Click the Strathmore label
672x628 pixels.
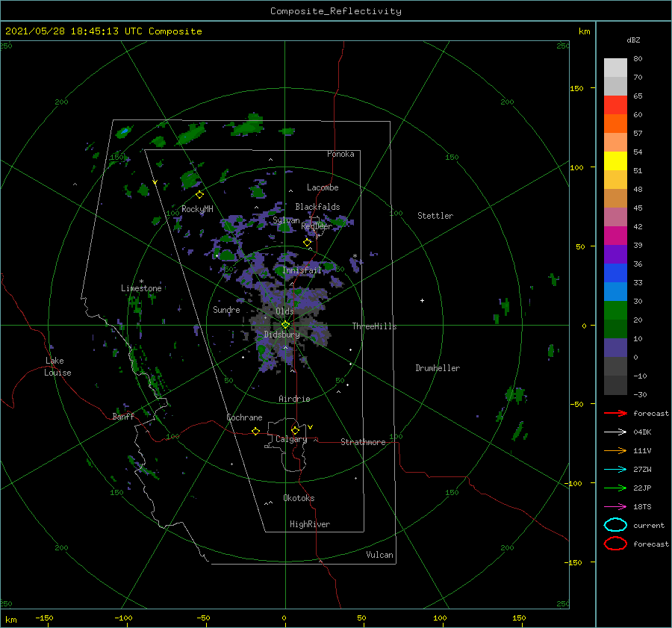click(363, 442)
